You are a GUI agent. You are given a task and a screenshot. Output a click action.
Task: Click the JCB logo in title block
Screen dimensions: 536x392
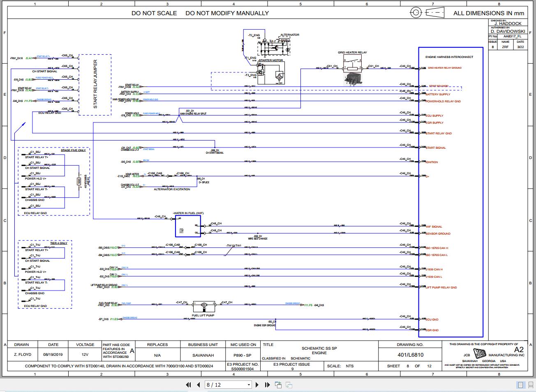point(479,354)
